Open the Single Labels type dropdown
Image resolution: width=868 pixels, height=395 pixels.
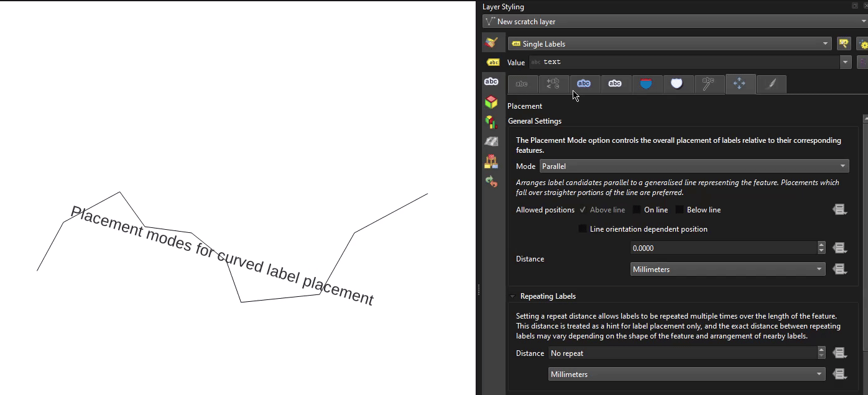pos(670,44)
